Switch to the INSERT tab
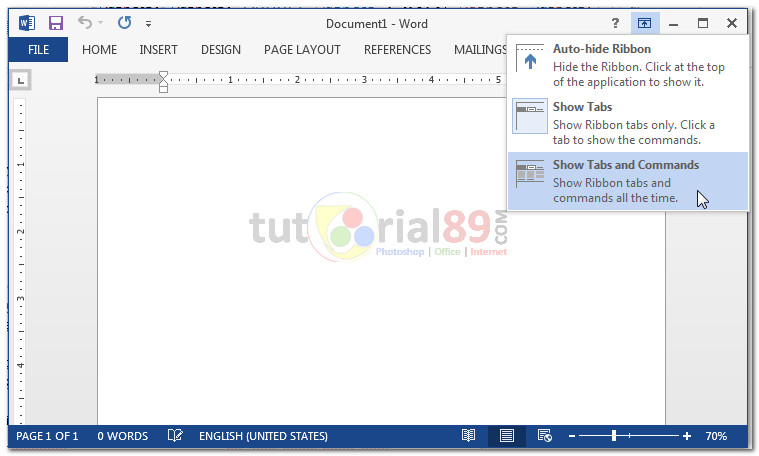759x456 pixels. pos(158,49)
